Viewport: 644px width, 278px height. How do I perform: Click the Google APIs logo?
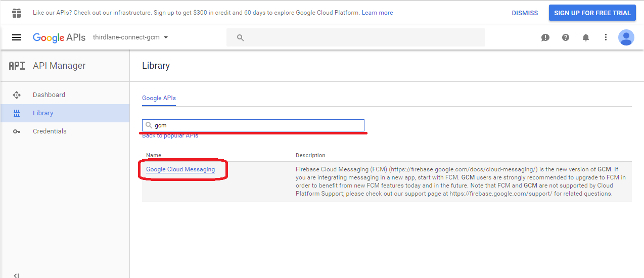59,37
